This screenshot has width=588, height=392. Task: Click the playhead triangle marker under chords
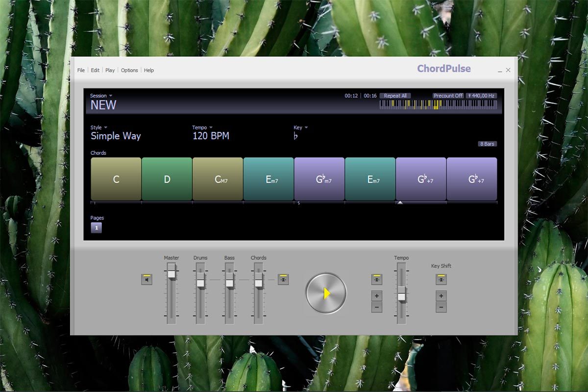pyautogui.click(x=400, y=202)
